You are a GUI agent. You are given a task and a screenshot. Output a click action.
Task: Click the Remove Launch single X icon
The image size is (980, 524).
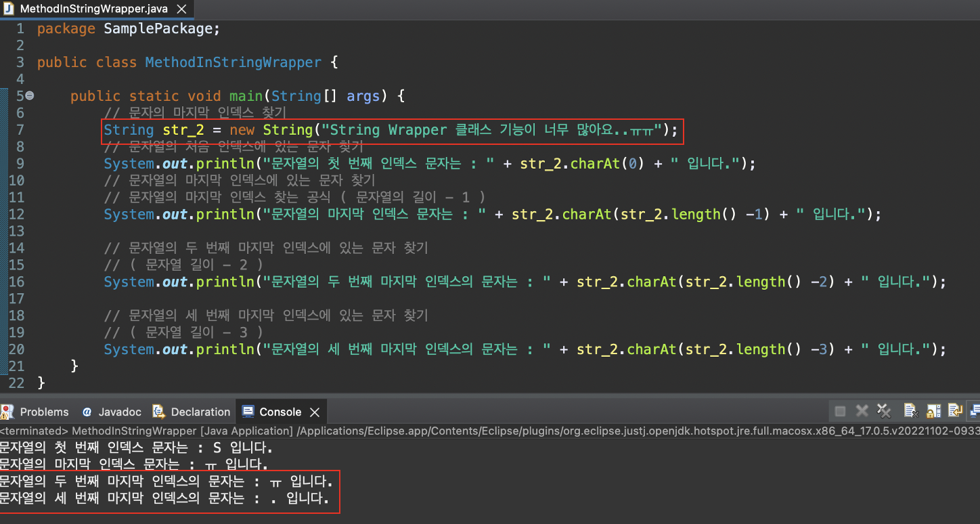pos(862,411)
